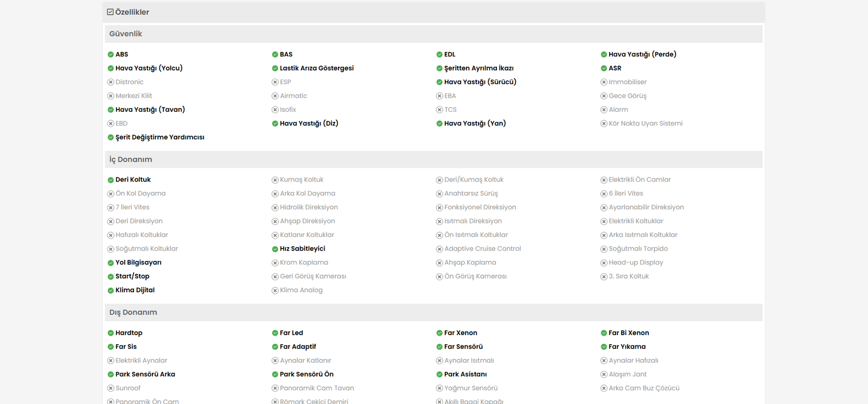
Task: Click the checkbox icon next to Özellikler
Action: coord(110,12)
